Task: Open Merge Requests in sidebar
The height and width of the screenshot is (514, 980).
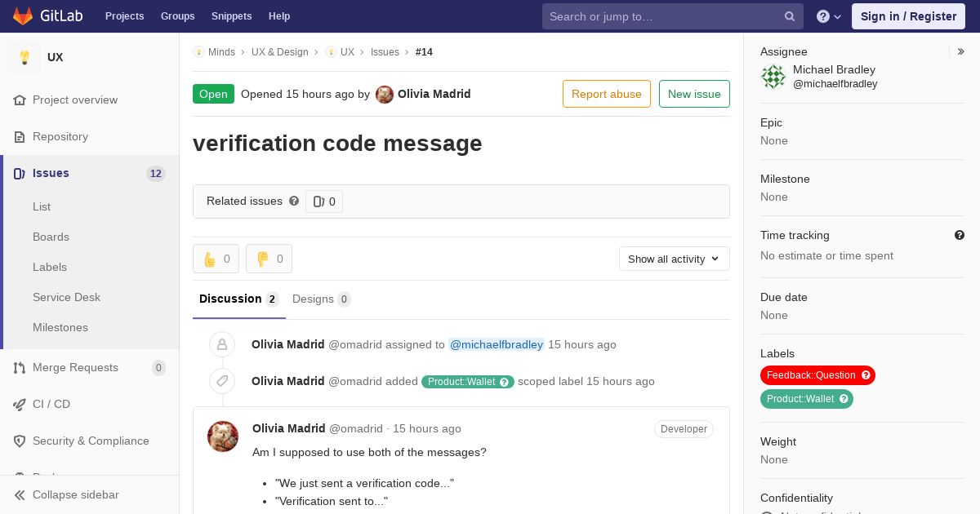Action: point(75,367)
